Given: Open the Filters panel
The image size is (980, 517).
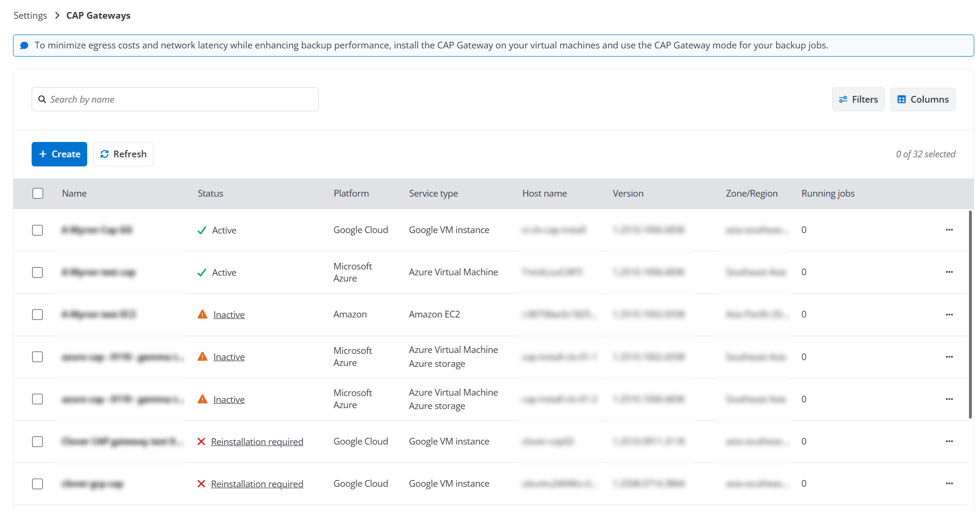Looking at the screenshot, I should [x=858, y=99].
